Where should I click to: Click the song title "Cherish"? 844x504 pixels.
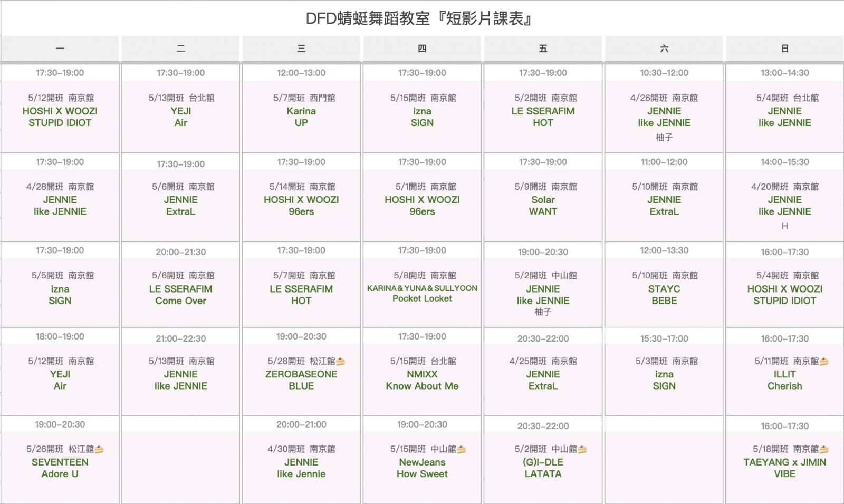click(785, 386)
